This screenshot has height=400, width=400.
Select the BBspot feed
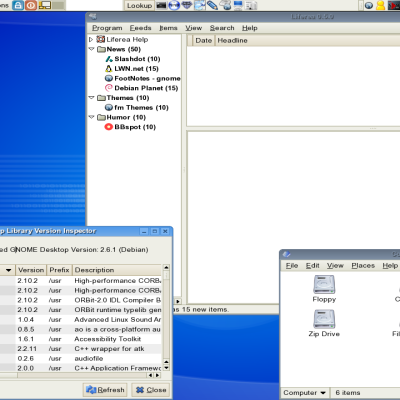click(130, 127)
